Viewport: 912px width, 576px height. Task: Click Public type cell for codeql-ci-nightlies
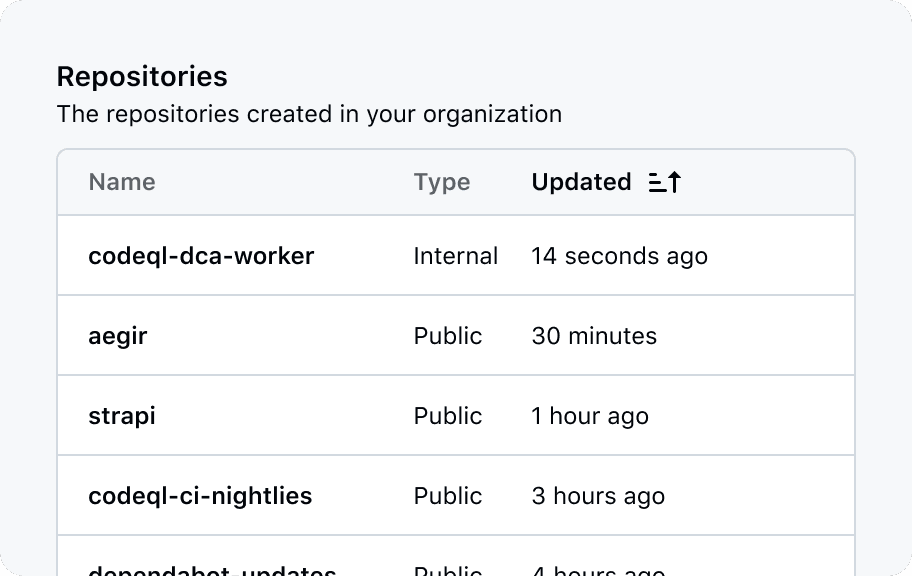click(x=448, y=496)
